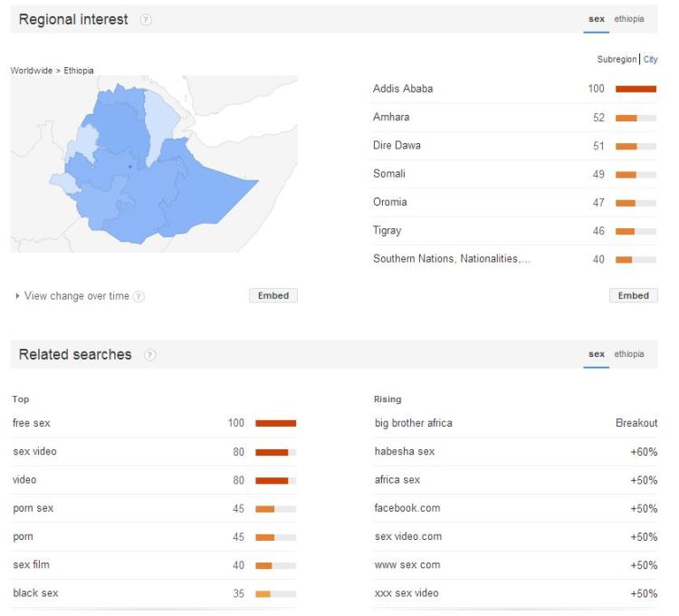Click the Regional interest heading
679x616 pixels.
[x=73, y=20]
